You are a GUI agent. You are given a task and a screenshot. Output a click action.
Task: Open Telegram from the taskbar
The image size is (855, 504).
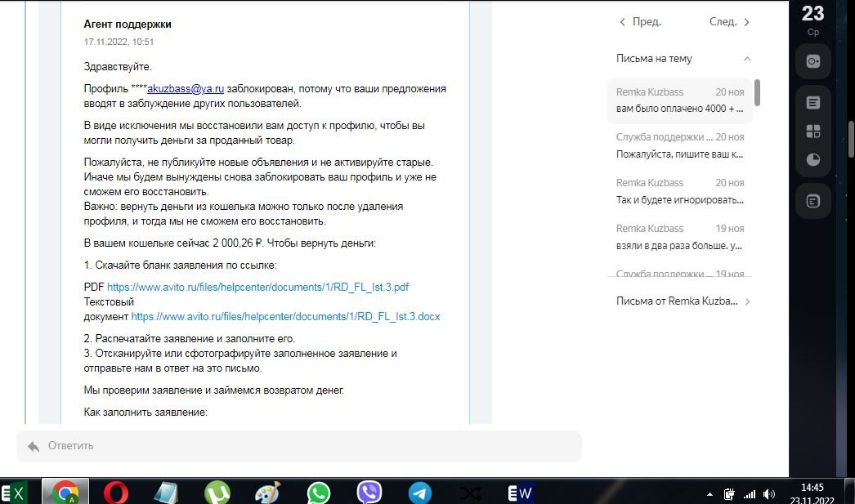pos(420,493)
